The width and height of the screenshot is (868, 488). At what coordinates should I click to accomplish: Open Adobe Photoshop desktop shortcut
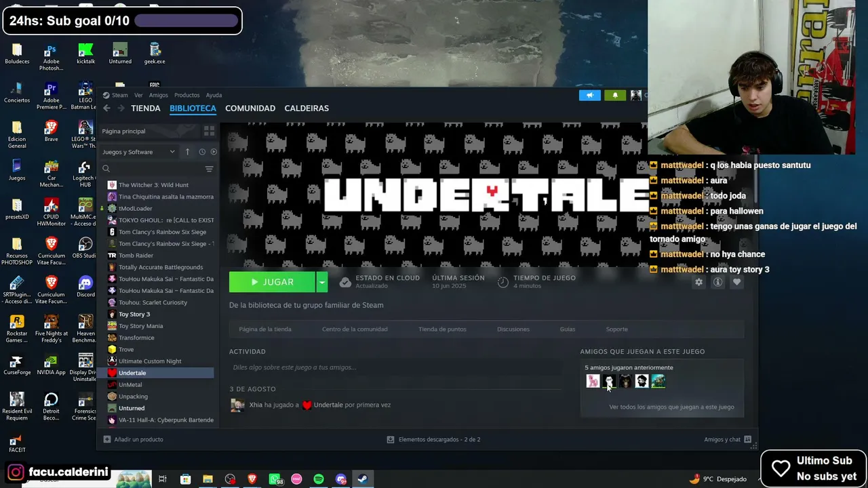click(x=51, y=58)
